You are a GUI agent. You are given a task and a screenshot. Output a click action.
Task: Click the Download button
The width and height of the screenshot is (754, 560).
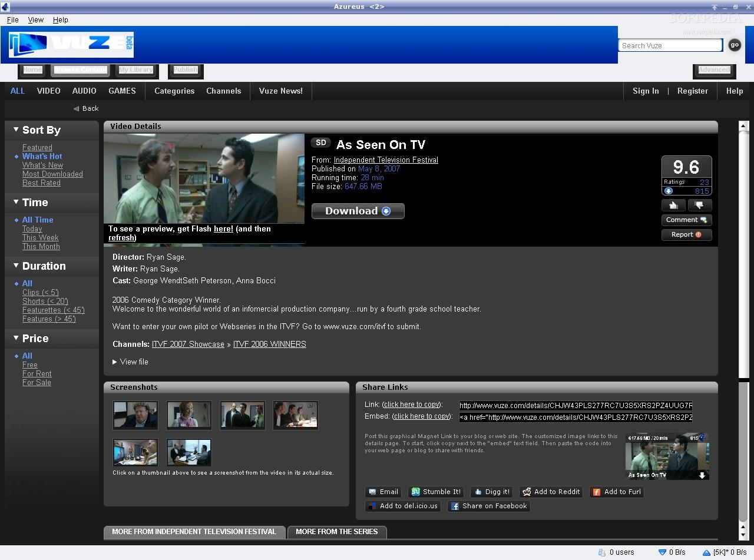point(358,211)
